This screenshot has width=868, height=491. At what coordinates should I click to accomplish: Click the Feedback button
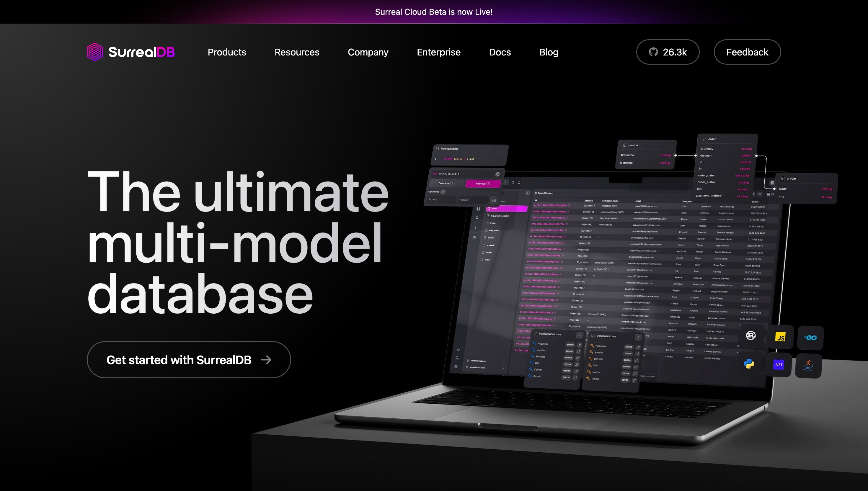click(748, 52)
